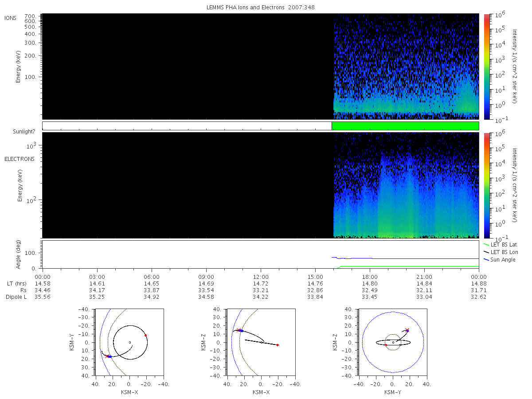Click the green LET BS Lat legend line

coord(486,244)
